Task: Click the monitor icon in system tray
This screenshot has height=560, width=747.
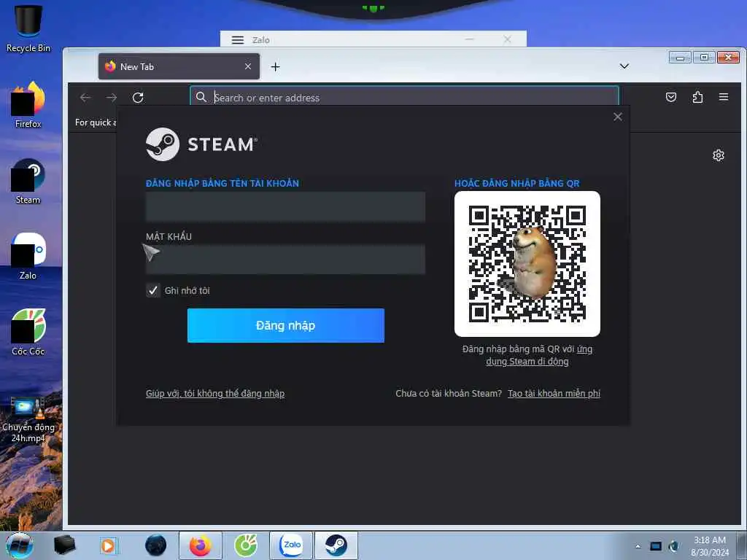Action: click(656, 546)
